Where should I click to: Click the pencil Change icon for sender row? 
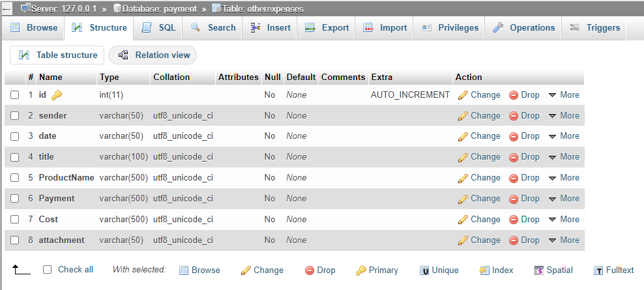[x=463, y=116]
